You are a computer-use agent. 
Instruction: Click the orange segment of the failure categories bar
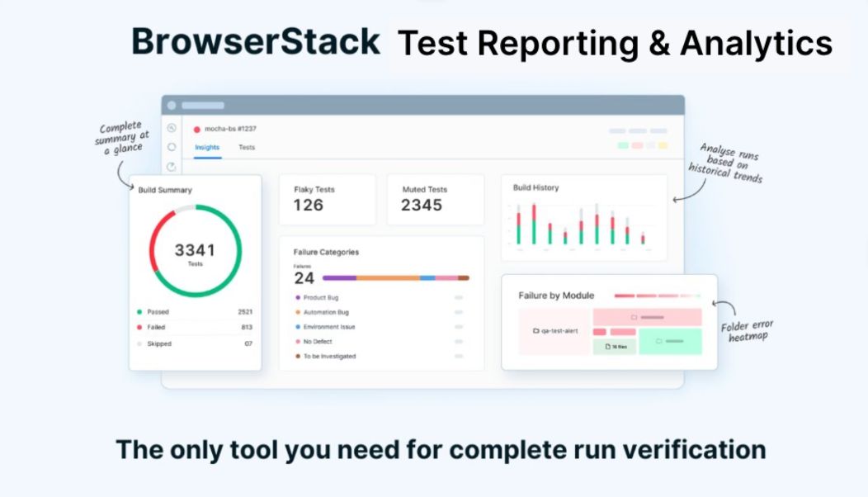[388, 278]
